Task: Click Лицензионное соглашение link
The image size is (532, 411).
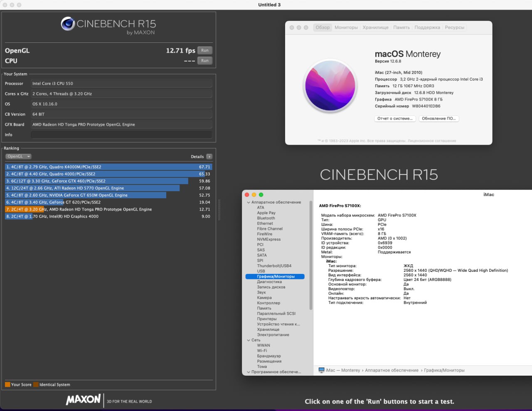Action: point(432,141)
